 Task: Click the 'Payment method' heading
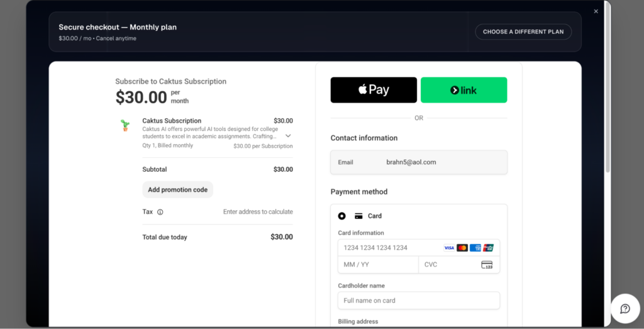coord(359,192)
